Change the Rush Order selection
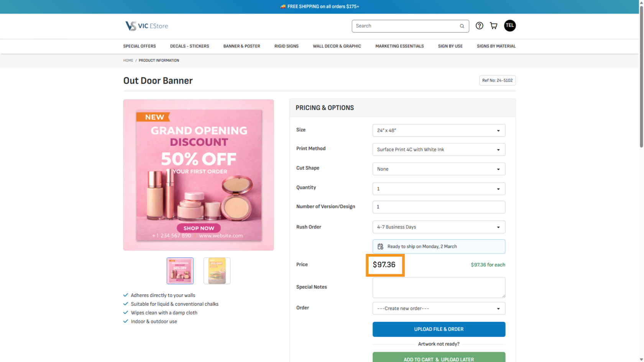The image size is (644, 362). point(439,227)
